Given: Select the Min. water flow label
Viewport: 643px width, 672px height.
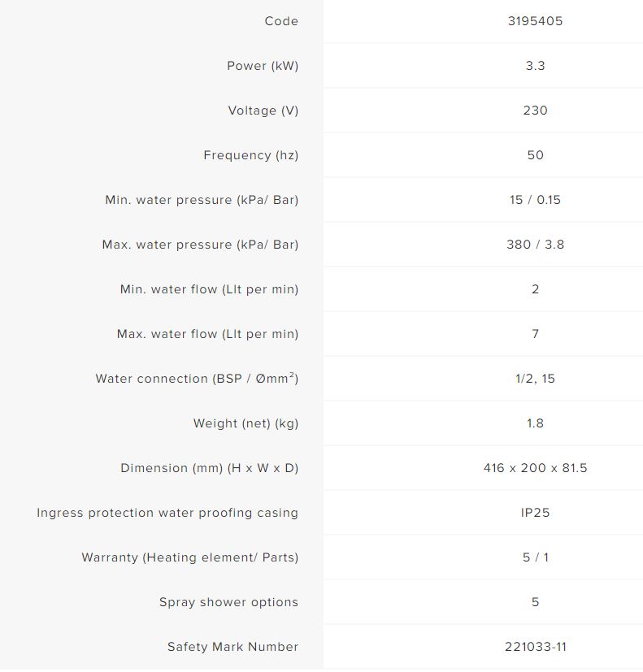Looking at the screenshot, I should tap(209, 289).
